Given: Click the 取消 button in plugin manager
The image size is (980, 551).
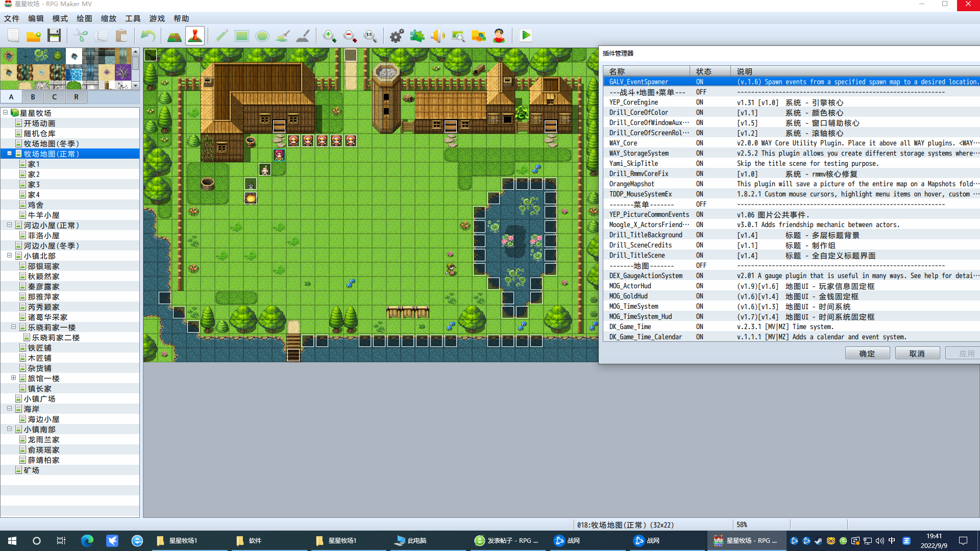Looking at the screenshot, I should (917, 353).
